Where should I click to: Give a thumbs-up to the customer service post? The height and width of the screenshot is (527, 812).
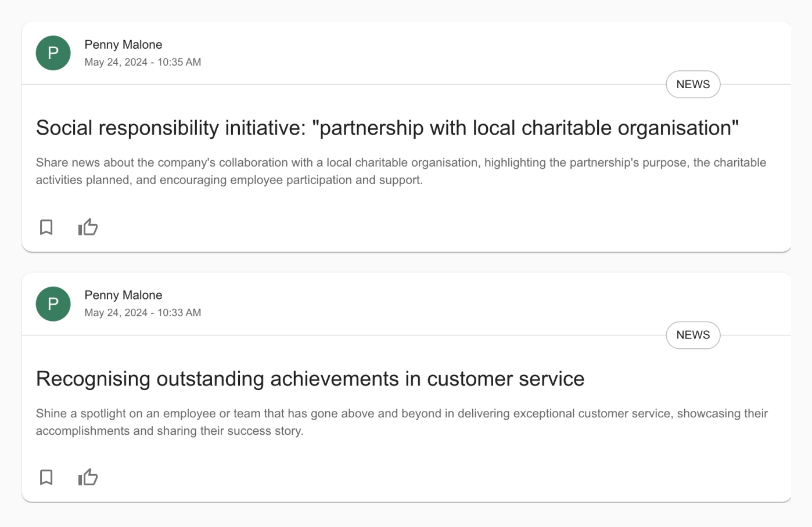pyautogui.click(x=88, y=477)
